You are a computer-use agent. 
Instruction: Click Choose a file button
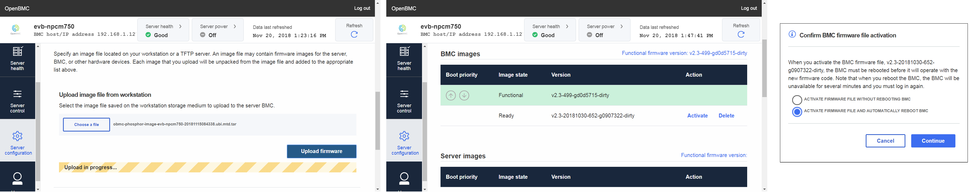point(86,125)
